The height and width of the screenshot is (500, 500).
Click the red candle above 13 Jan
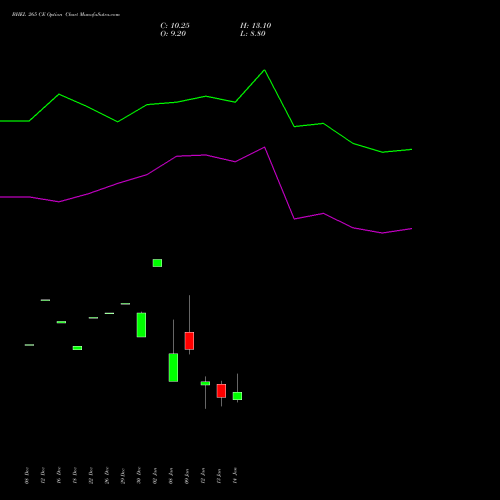tap(221, 391)
